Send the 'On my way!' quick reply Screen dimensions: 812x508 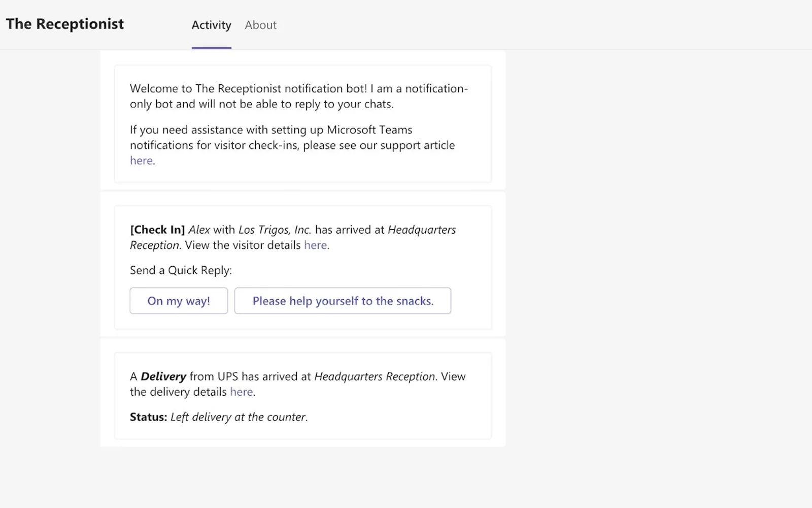179,301
